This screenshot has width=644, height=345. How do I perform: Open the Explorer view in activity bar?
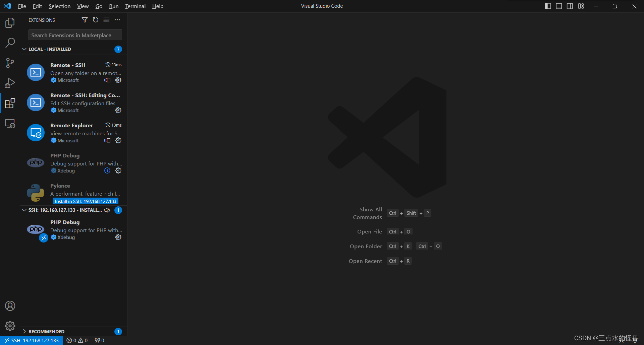[x=10, y=23]
